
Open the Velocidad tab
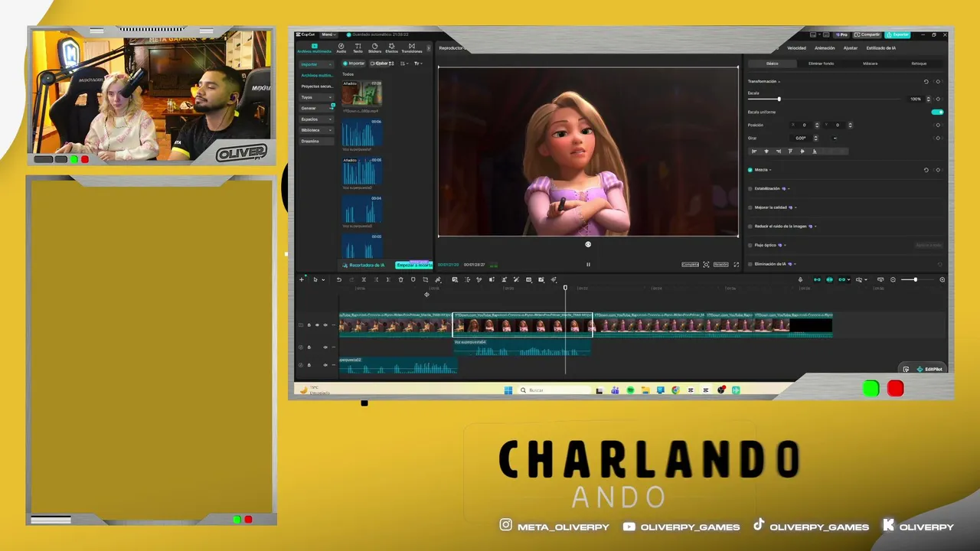point(796,48)
